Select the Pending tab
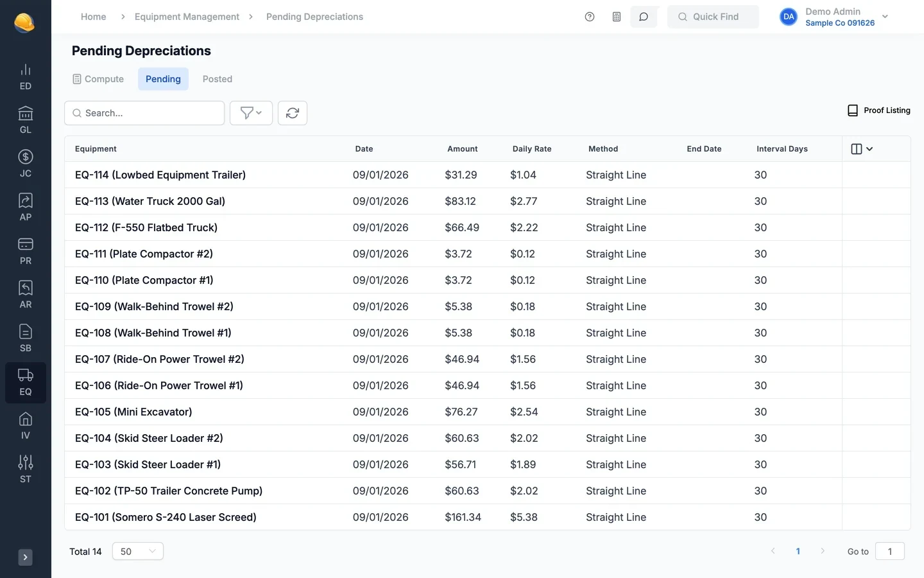 [x=163, y=79]
